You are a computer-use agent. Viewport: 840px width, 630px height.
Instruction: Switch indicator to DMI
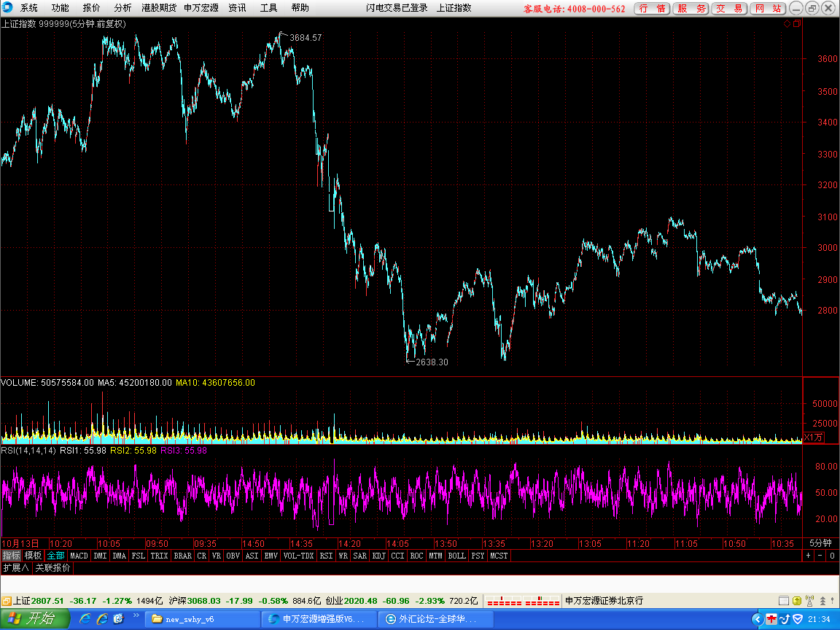point(100,556)
